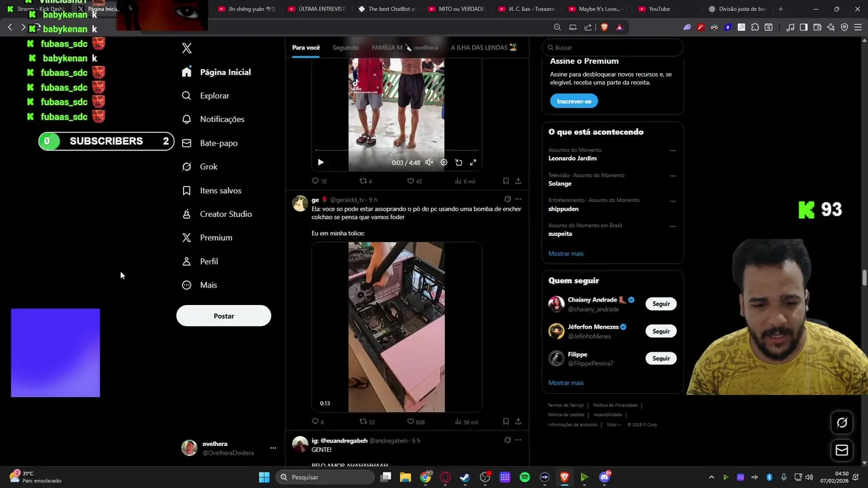Open the Leonardo Jardim trend
868x488 pixels.
[572, 158]
